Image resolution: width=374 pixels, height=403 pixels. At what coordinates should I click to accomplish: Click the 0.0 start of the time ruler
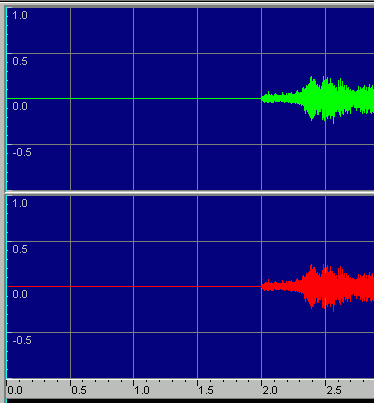pyautogui.click(x=15, y=390)
